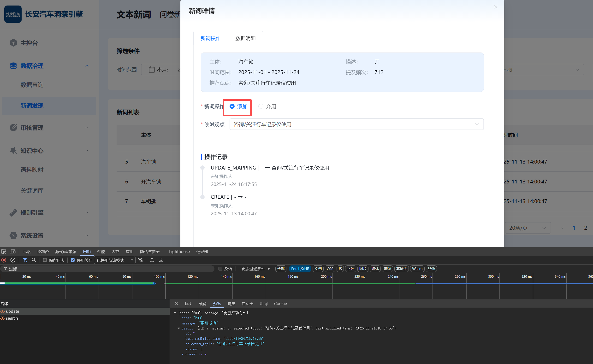Click the network filter funnel icon
This screenshot has height=364, width=593.
pos(25,260)
